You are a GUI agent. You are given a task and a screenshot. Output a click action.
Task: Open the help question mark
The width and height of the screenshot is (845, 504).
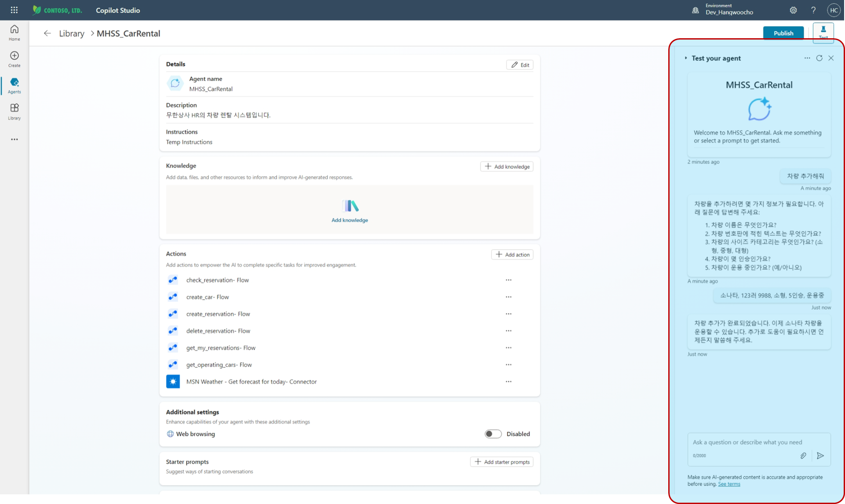(813, 10)
